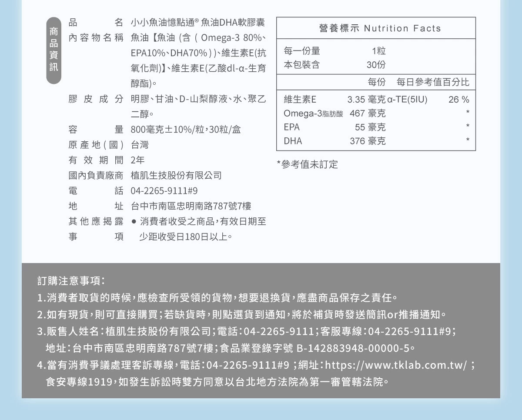
Task: Click the 營養標示 Nutrition Facts heading
Action: (x=380, y=28)
